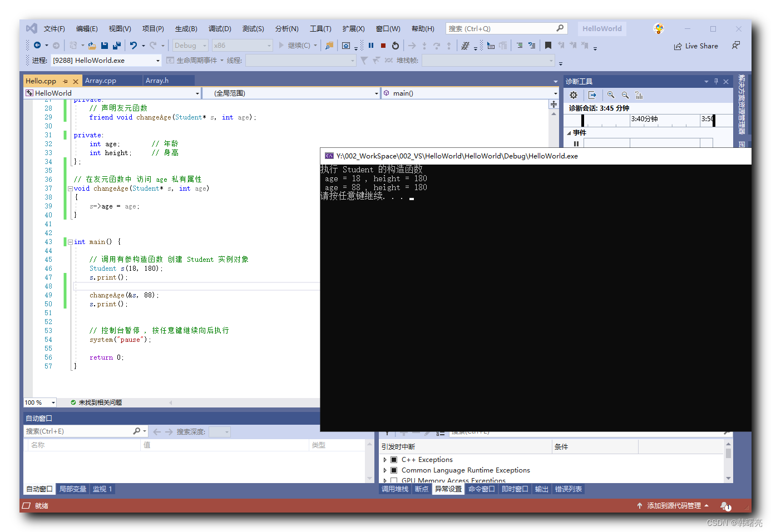This screenshot has height=532, width=771.
Task: Uncheck Common Language Runtime Exceptions
Action: [x=394, y=470]
